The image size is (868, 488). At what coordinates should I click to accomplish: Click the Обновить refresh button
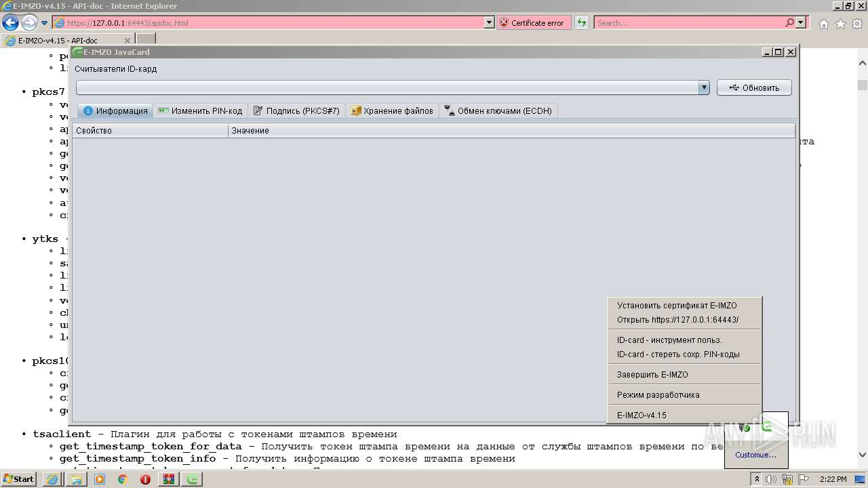754,87
